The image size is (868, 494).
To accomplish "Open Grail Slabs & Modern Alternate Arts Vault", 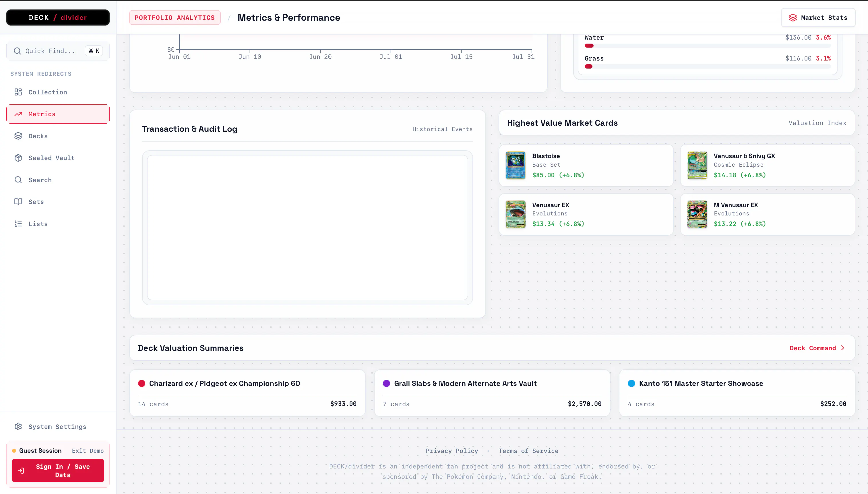I will point(492,393).
